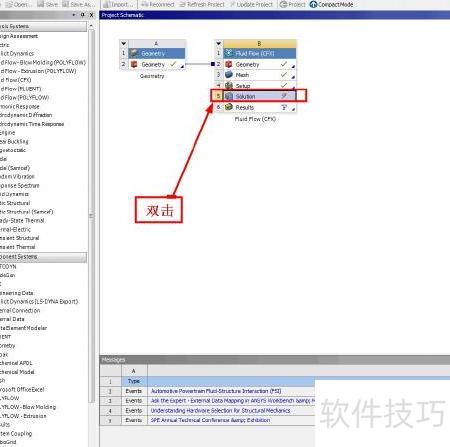Collapse the Analysis Systems toolbox header
This screenshot has height=447, width=450.
click(43, 26)
